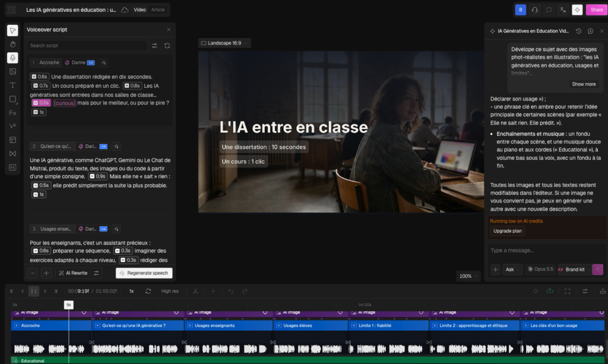Image resolution: width=608 pixels, height=364 pixels.
Task: Click the Type a message field
Action: [546, 251]
